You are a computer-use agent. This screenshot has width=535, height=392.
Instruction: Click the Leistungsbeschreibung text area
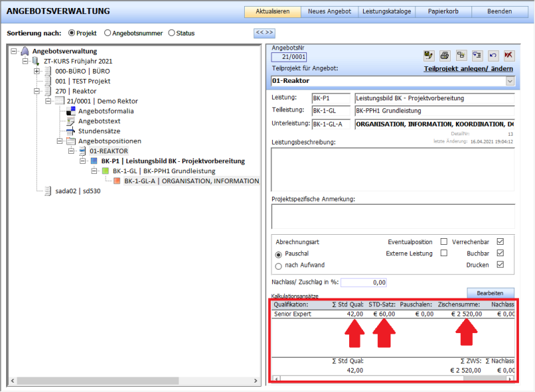click(x=393, y=169)
